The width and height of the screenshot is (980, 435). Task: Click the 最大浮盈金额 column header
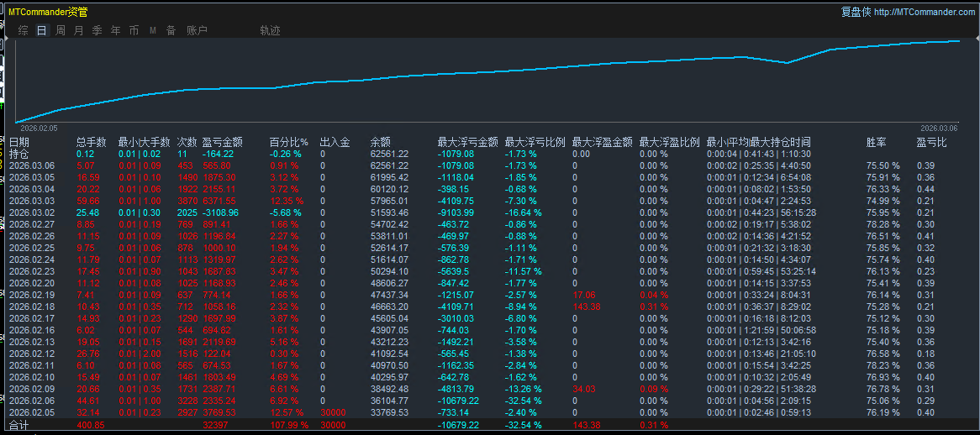pos(602,142)
